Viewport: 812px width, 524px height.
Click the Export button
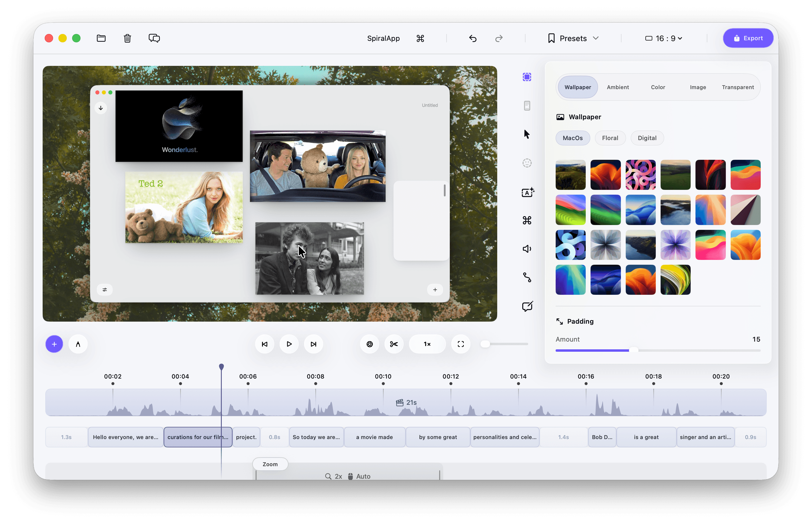(748, 38)
